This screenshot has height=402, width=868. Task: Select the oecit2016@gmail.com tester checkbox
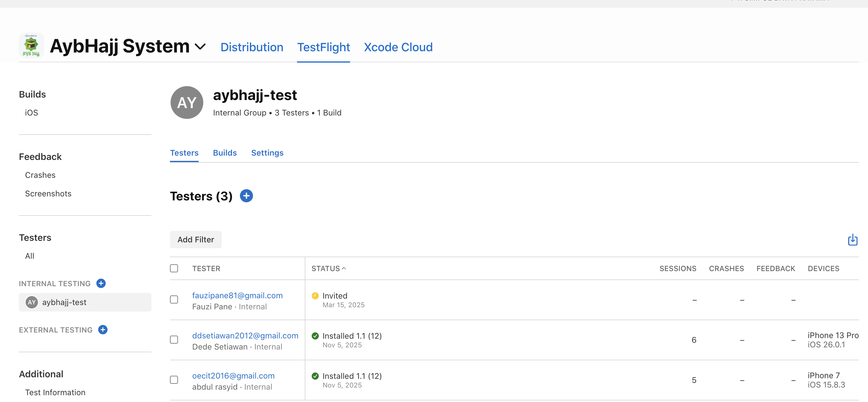[174, 380]
